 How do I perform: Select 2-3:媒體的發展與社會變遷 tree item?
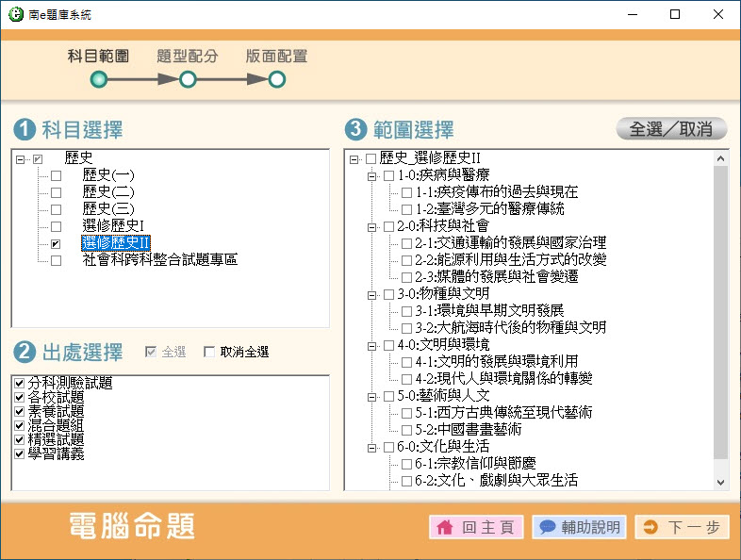tap(496, 277)
